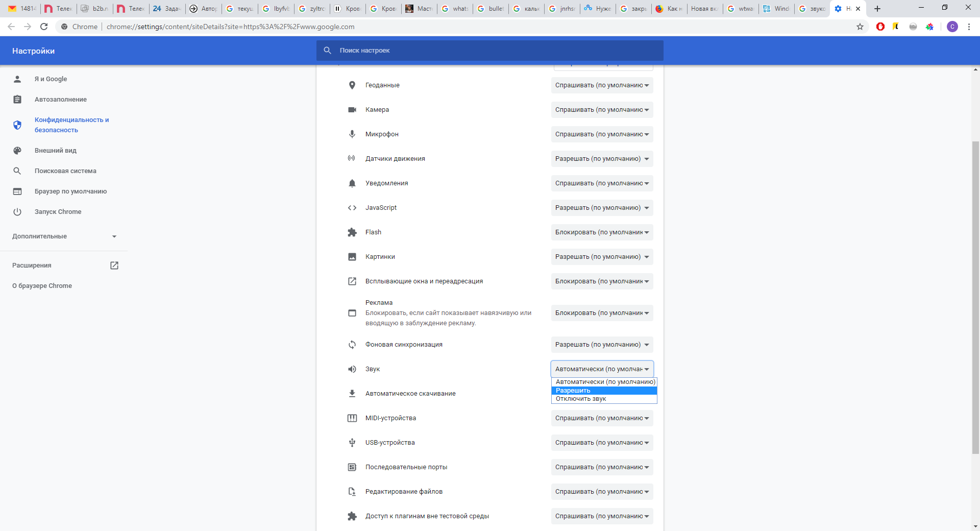Expand the Дополнительные section in sidebar
Screen dimensions: 980x531
[64, 236]
